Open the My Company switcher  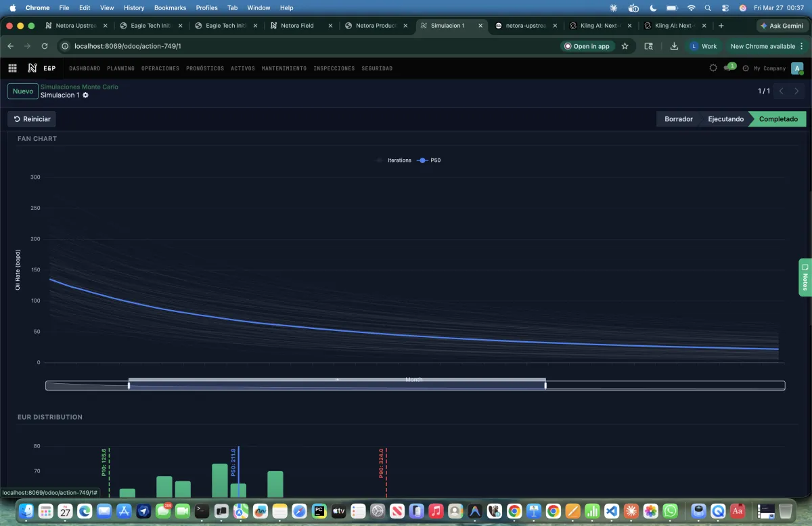[x=769, y=68]
